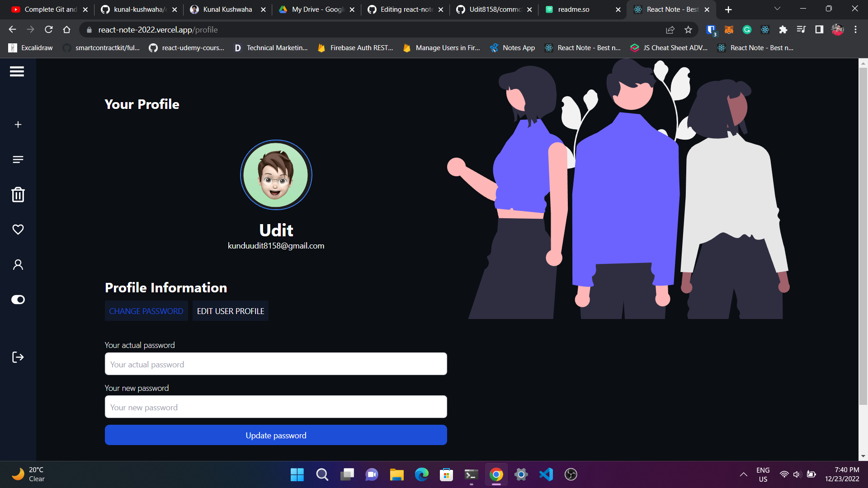The width and height of the screenshot is (868, 488).
Task: Show hidden system tray icons
Action: (743, 474)
